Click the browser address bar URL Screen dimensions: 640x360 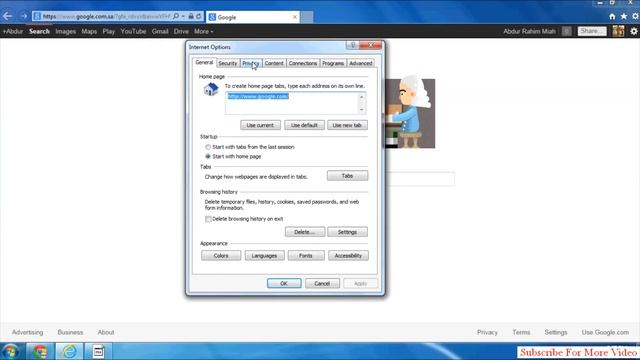(x=106, y=16)
